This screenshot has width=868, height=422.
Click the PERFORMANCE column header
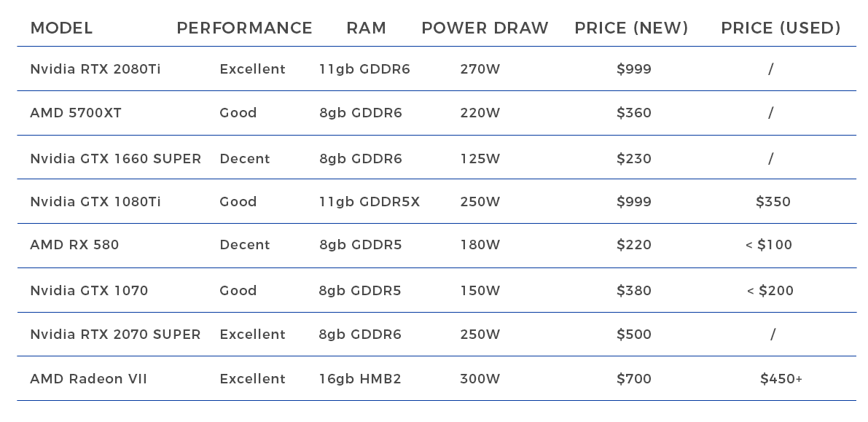coord(244,28)
